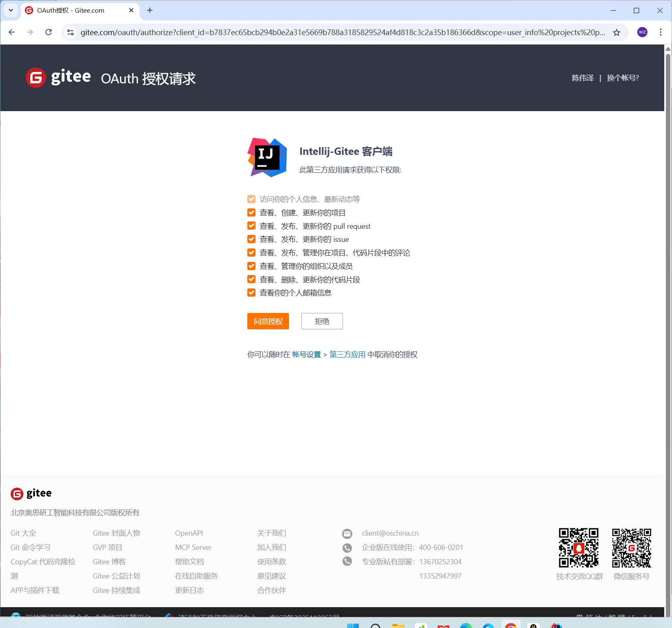Uncheck the issue permission checkbox
Image resolution: width=672 pixels, height=628 pixels.
251,239
